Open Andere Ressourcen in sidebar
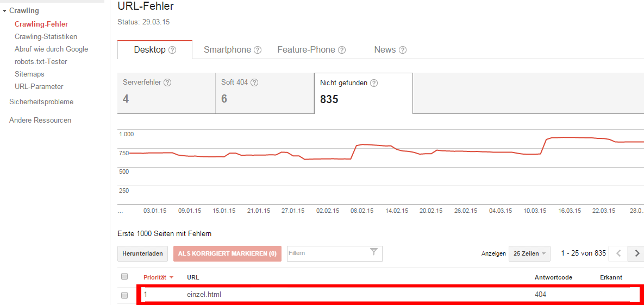The image size is (644, 305). [x=40, y=120]
